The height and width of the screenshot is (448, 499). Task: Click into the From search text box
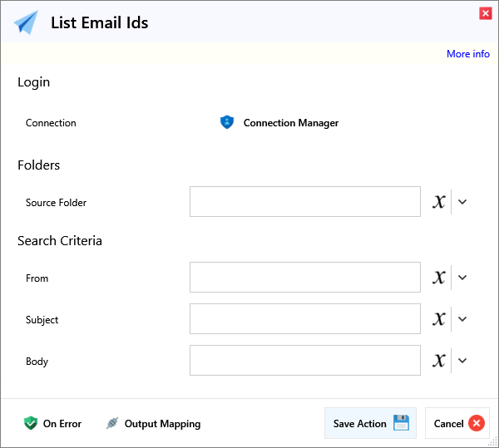coord(304,278)
